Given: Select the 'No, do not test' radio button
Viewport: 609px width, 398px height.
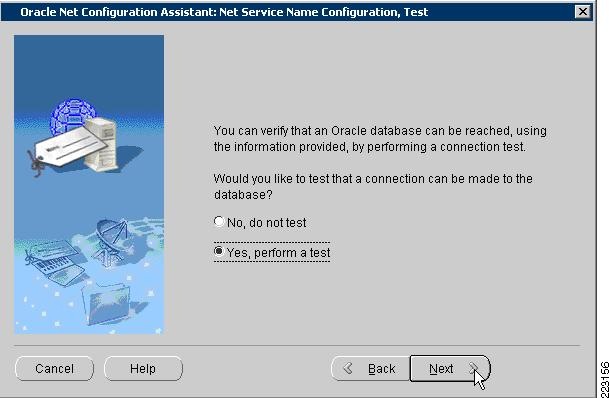Looking at the screenshot, I should point(219,222).
